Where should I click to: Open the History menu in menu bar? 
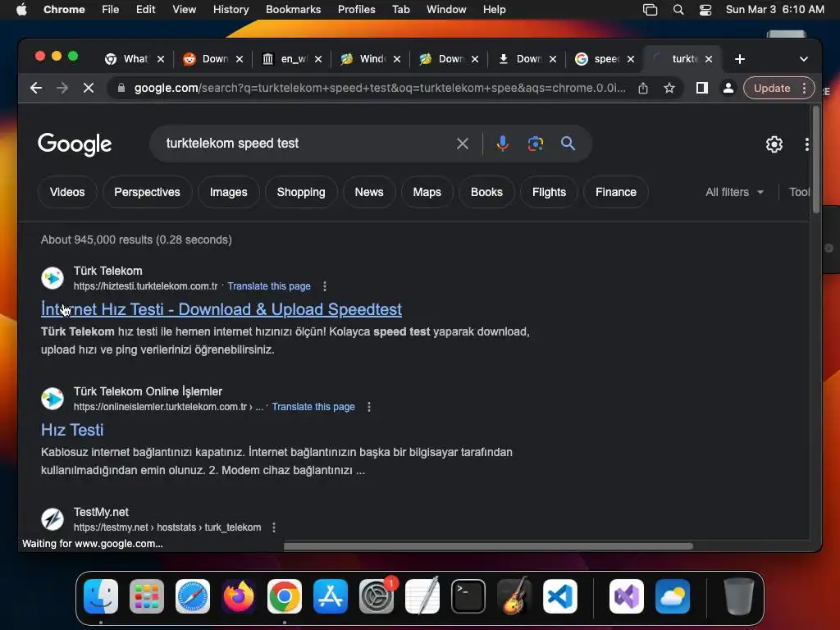tap(231, 10)
